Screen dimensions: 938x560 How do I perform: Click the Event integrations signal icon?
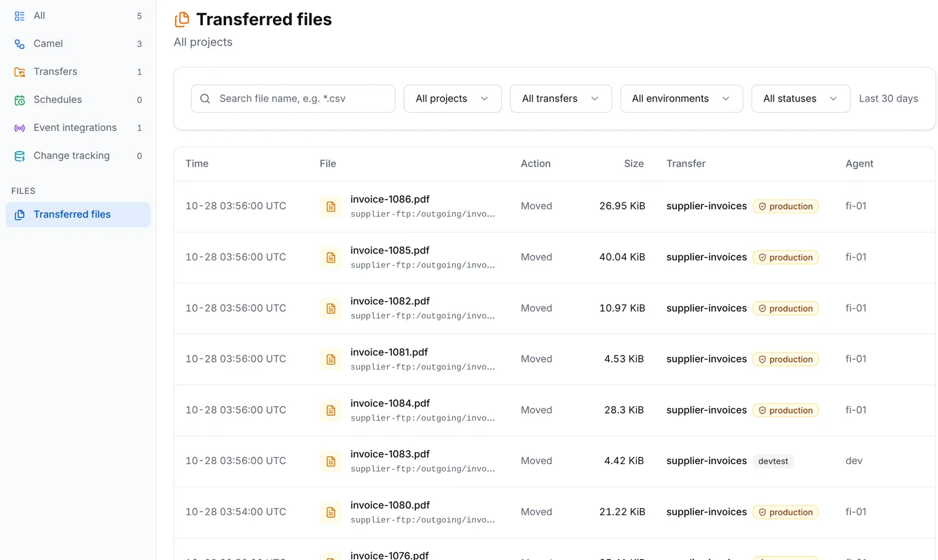(x=20, y=127)
